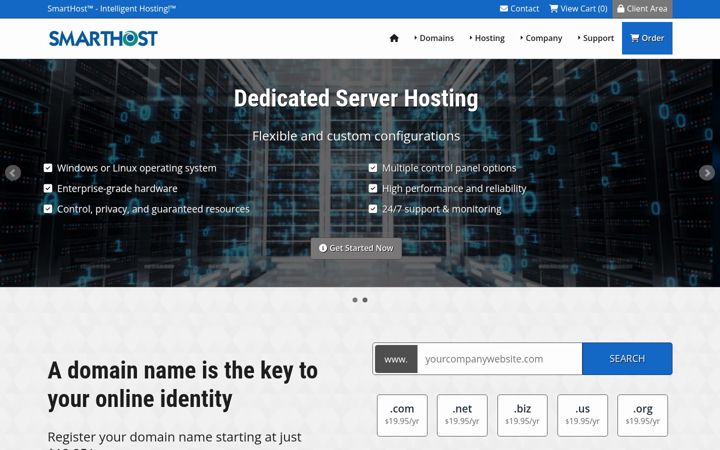The image size is (720, 450).
Task: Click the info icon on Get Started Now
Action: (323, 248)
